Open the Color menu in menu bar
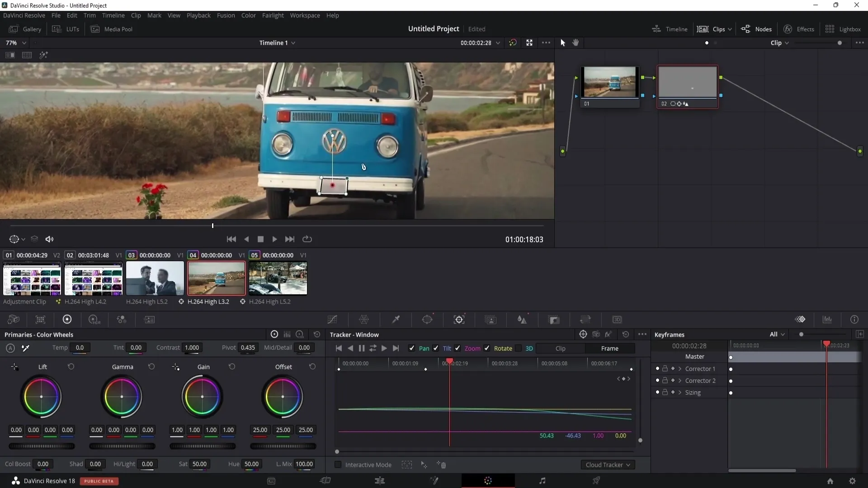The width and height of the screenshot is (868, 488). pyautogui.click(x=249, y=15)
